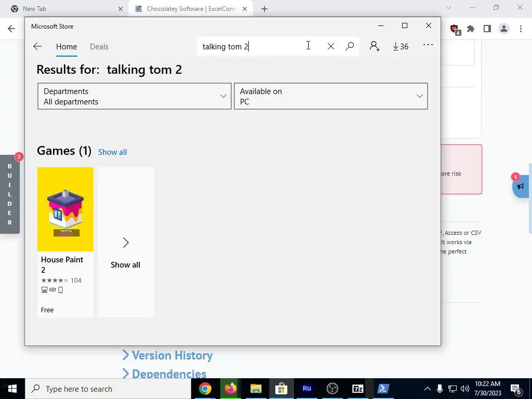Screen dimensions: 532x399
Task: Expand the Departments dropdown
Action: pyautogui.click(x=135, y=96)
